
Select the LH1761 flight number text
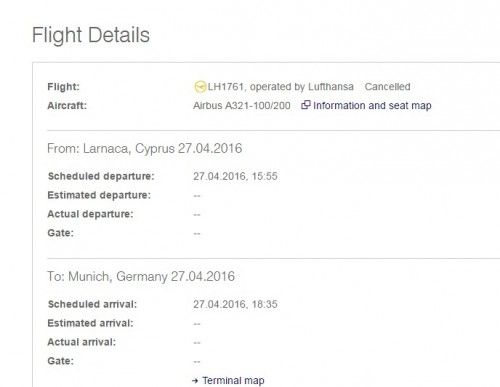coord(225,87)
